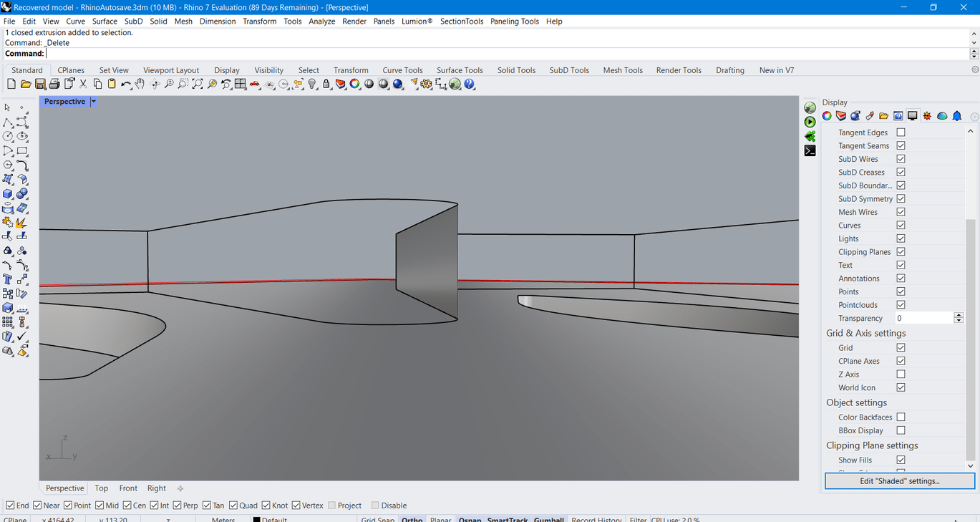
Task: Print using the printer icon
Action: pyautogui.click(x=54, y=84)
